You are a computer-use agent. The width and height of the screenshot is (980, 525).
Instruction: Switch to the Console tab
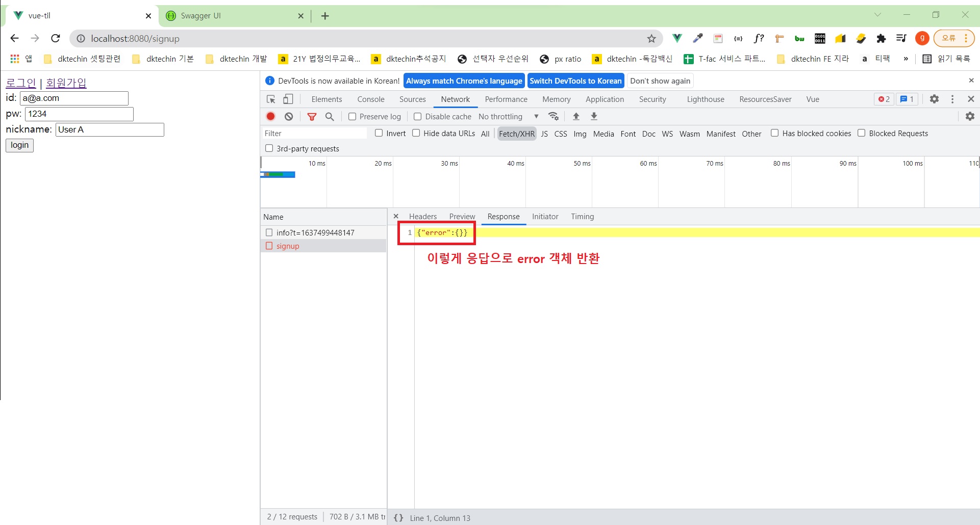pos(370,99)
